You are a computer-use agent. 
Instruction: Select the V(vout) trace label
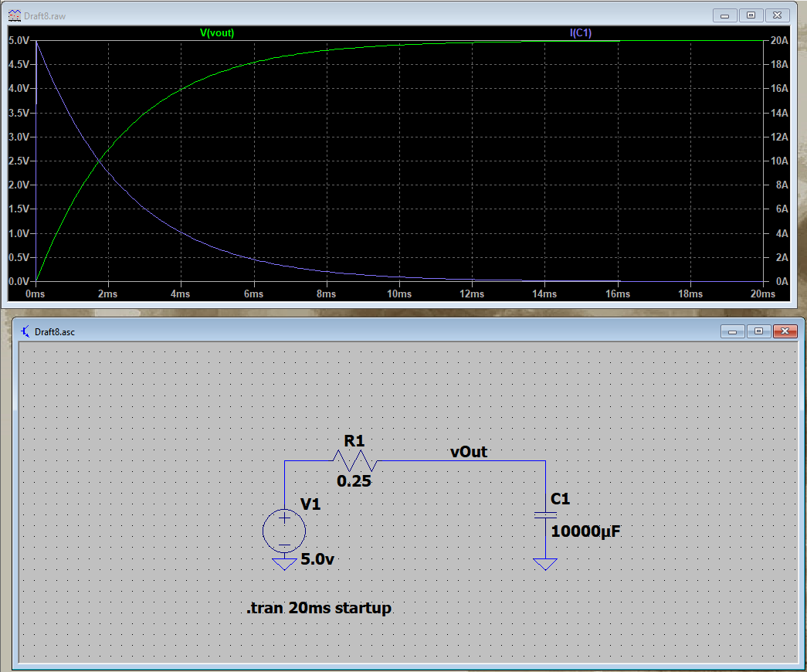click(217, 32)
